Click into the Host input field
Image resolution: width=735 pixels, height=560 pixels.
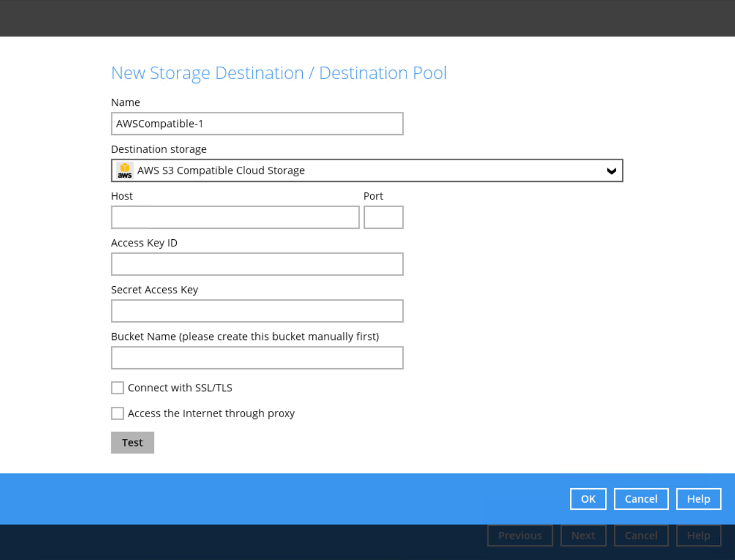pos(235,218)
